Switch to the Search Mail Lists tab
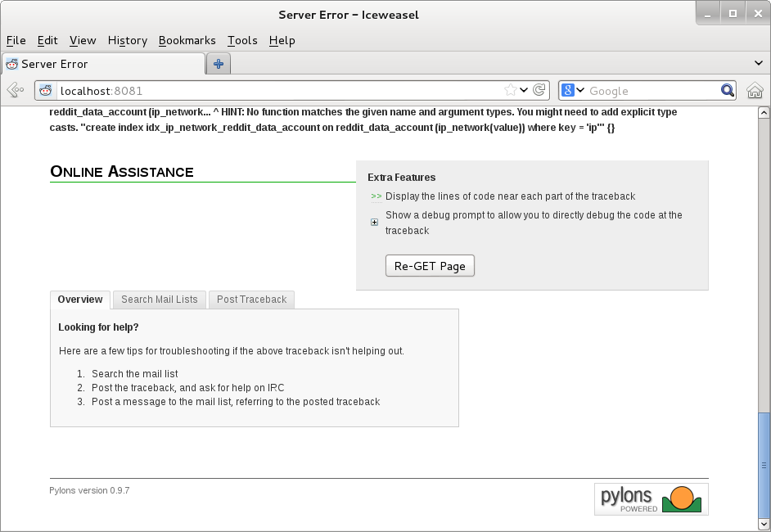 coord(160,300)
